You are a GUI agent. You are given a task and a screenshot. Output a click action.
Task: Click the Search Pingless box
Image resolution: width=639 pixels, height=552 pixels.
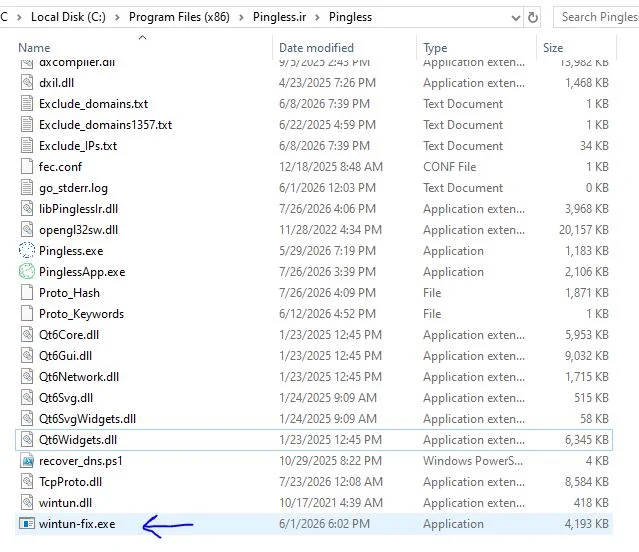(x=596, y=18)
